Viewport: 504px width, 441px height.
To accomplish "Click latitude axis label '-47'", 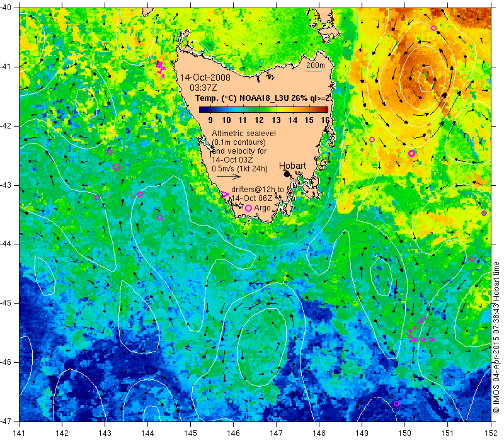I will [6, 421].
